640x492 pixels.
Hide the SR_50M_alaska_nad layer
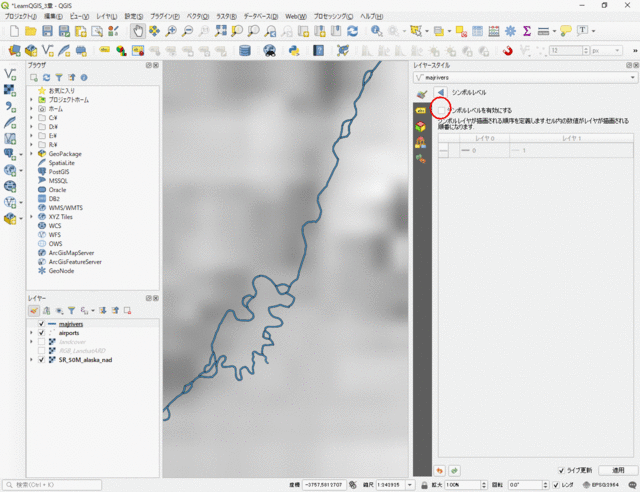click(x=41, y=360)
